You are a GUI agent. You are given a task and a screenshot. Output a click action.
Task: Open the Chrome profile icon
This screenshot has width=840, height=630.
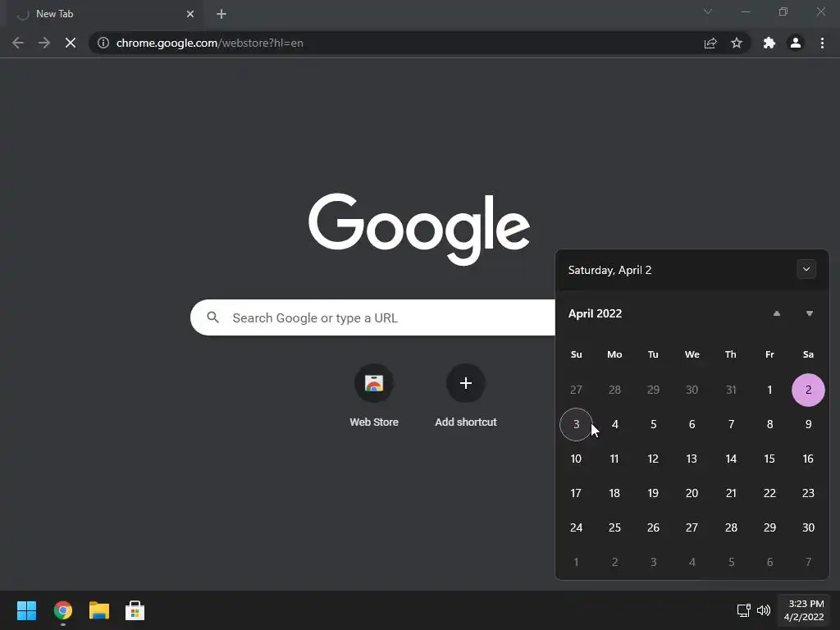point(796,43)
